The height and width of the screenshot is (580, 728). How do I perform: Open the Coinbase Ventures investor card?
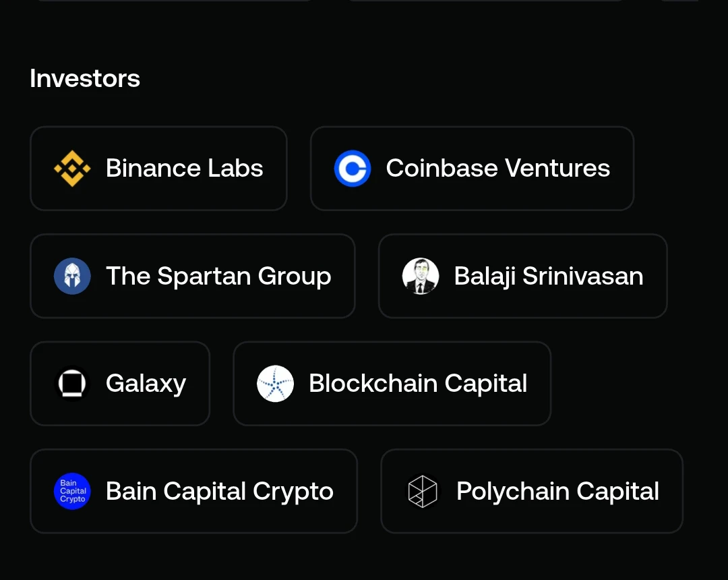click(x=472, y=168)
